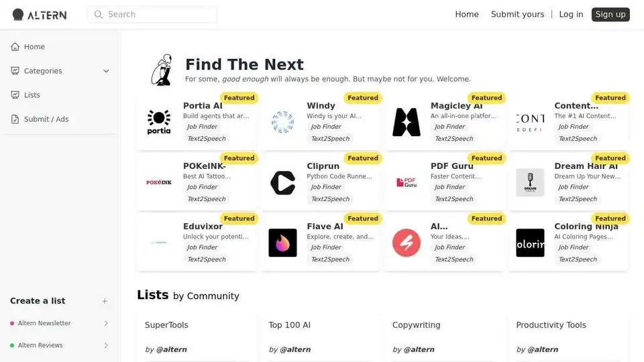Expand the Altern Newsletter list
644x362 pixels.
point(106,323)
